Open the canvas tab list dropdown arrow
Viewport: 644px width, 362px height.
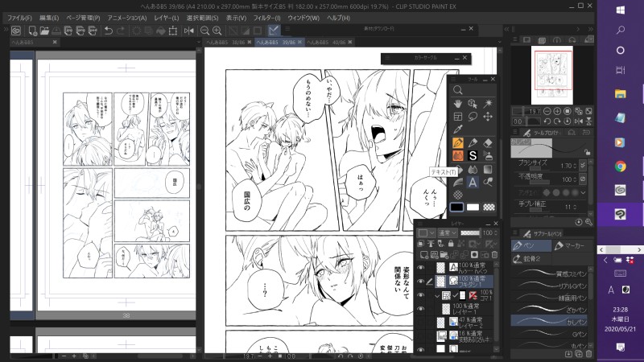pyautogui.click(x=500, y=42)
